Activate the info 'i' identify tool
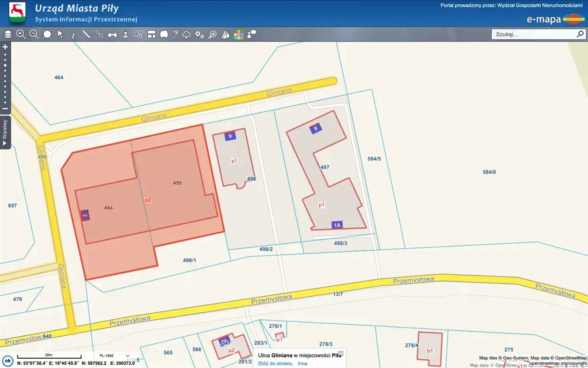 73,34
